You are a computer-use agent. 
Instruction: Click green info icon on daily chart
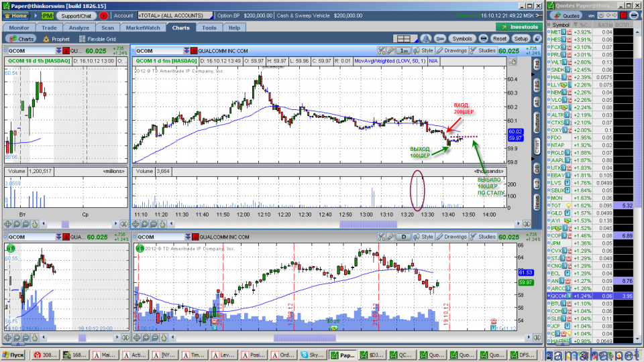140,248
